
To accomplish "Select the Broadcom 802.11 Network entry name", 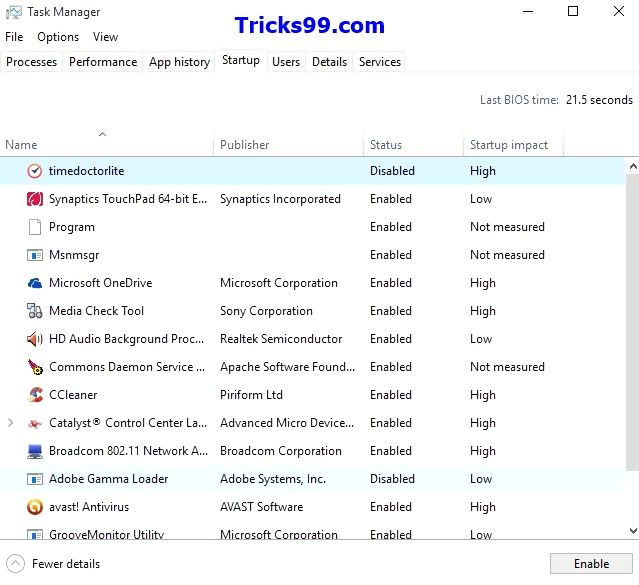I will click(128, 451).
